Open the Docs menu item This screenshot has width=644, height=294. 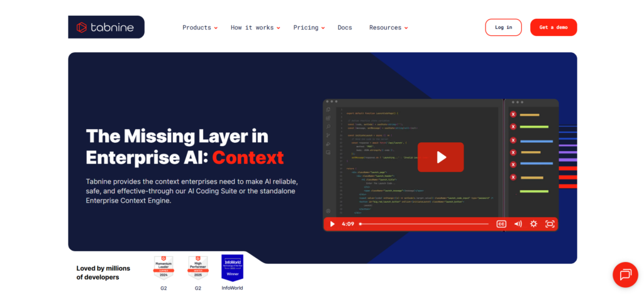[x=345, y=28]
